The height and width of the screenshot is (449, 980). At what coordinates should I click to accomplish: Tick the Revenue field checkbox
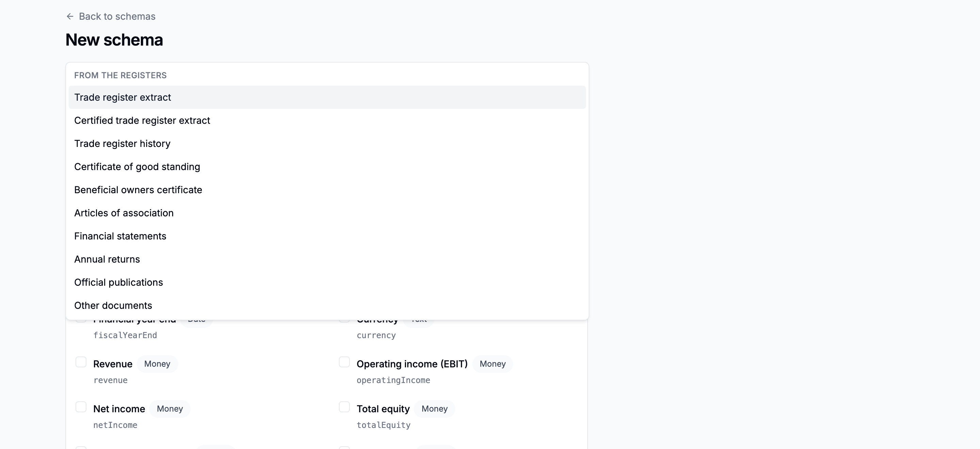coord(81,362)
